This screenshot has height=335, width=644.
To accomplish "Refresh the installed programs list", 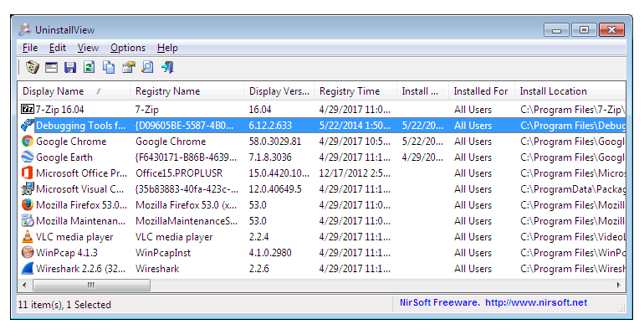I will point(89,67).
